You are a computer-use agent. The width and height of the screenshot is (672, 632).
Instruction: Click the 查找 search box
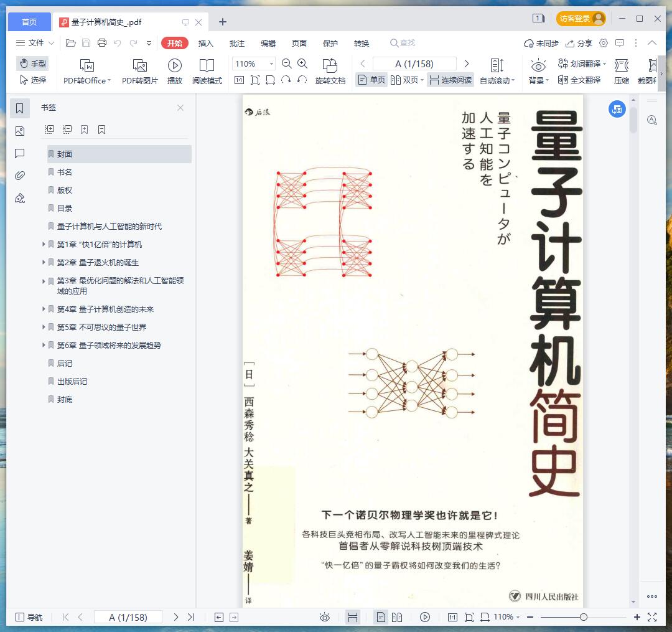coord(403,43)
